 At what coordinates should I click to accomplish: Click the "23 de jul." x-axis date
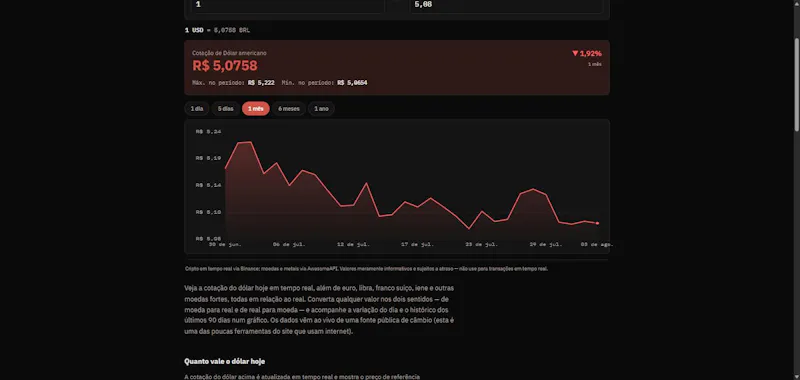point(481,245)
